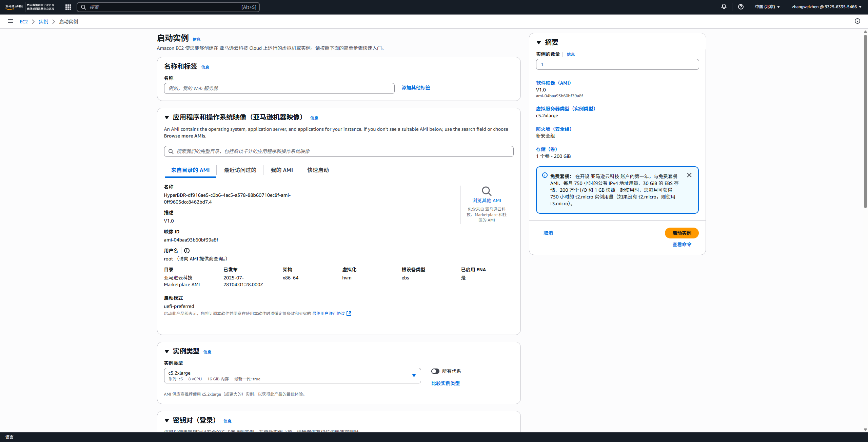Click info link beside 实例类型 heading
Screen dimensions: 868x442
pyautogui.click(x=207, y=352)
